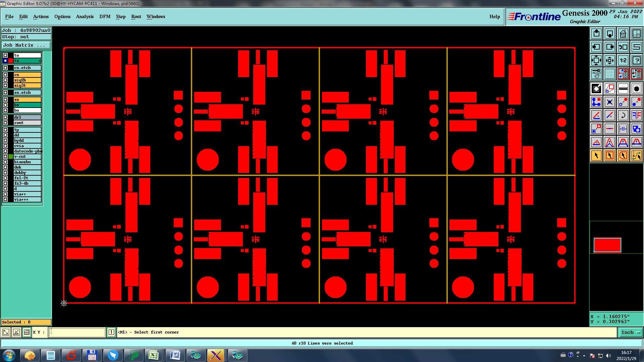Open Excel from the taskbar
The image size is (644, 362).
[x=154, y=355]
